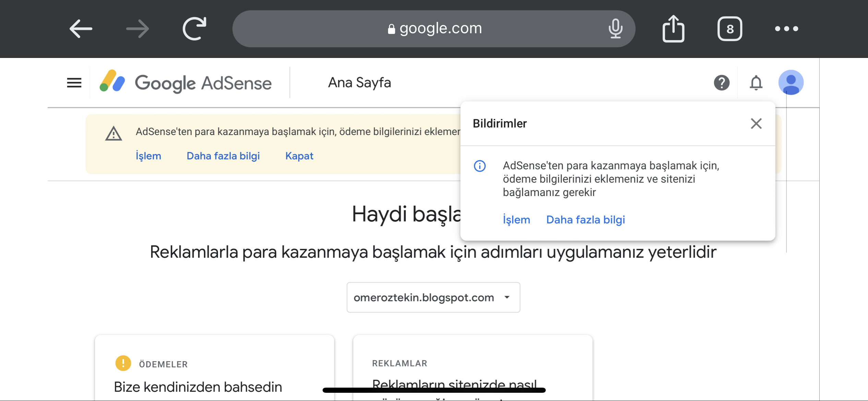The image size is (868, 401).
Task: Click the ÖDEMELER card label
Action: pos(163,364)
